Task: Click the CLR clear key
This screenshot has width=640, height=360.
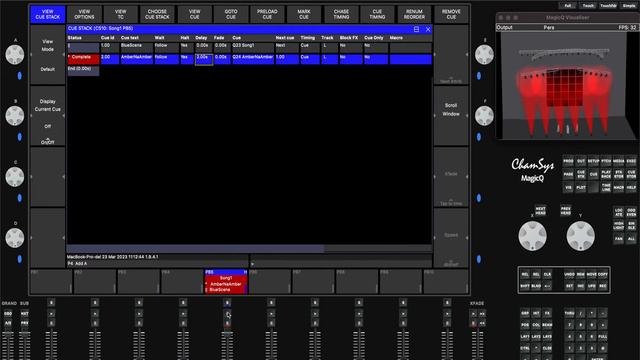Action: [x=547, y=275]
